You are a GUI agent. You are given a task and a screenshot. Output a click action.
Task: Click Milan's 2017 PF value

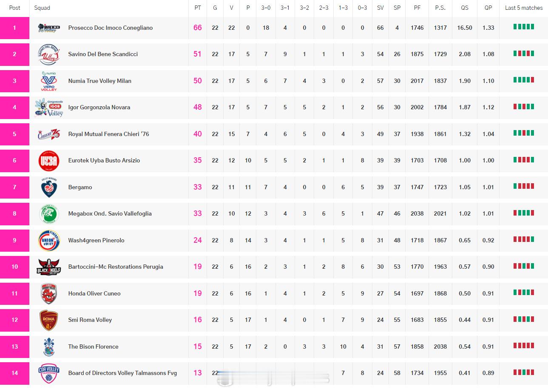coord(417,81)
